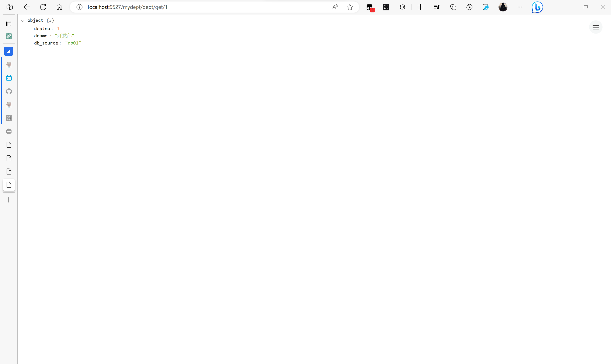Restore down the browser window

[586, 7]
